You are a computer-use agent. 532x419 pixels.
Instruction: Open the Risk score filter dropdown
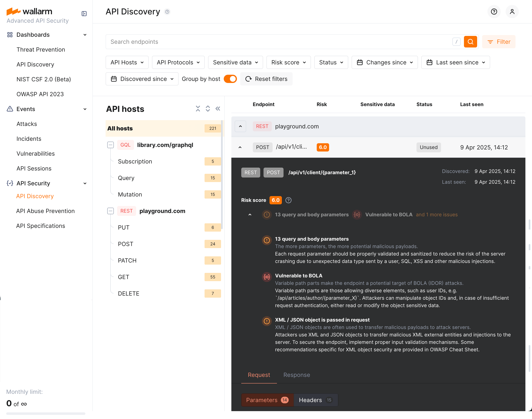coord(288,62)
